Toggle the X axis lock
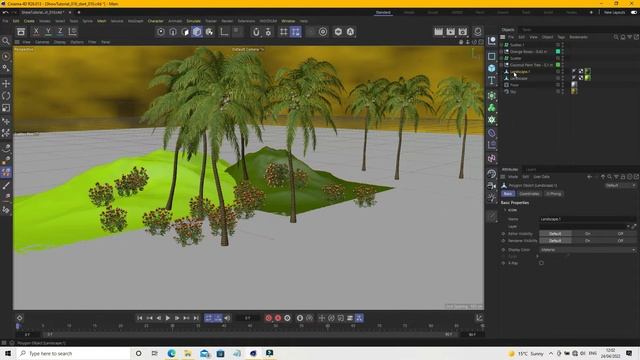This screenshot has width=640, height=360. [x=36, y=31]
